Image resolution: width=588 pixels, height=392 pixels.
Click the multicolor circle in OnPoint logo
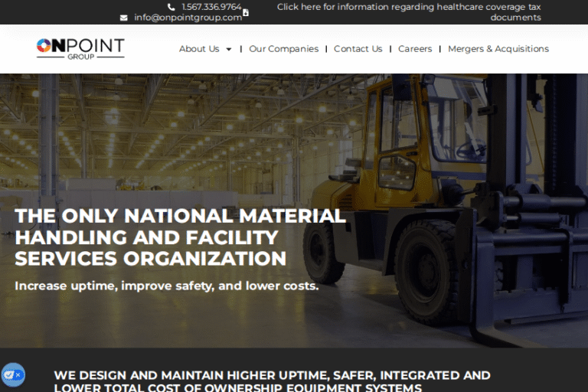point(44,45)
